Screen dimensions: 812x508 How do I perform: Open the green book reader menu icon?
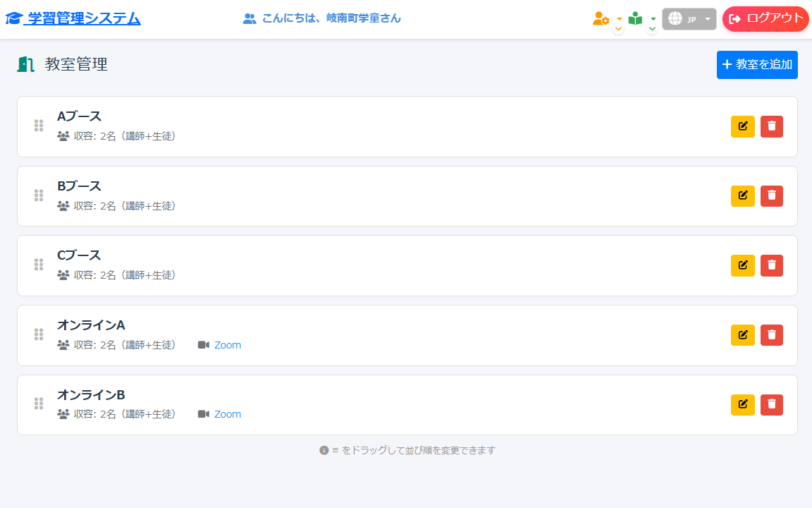pyautogui.click(x=635, y=18)
